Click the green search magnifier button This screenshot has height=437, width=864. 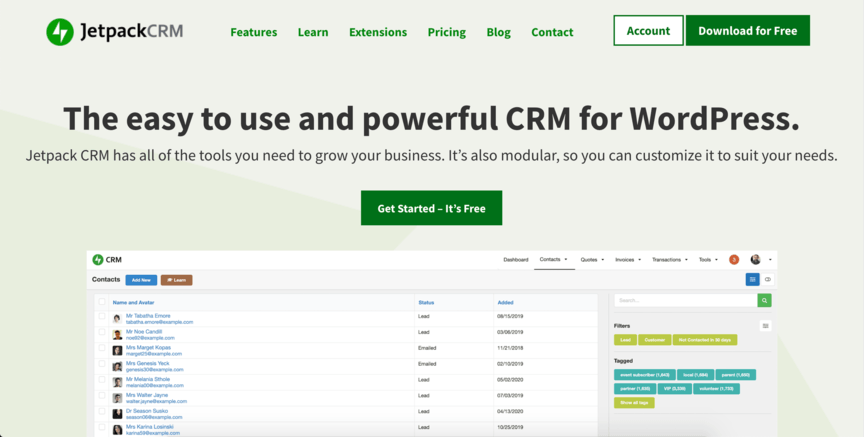point(764,300)
